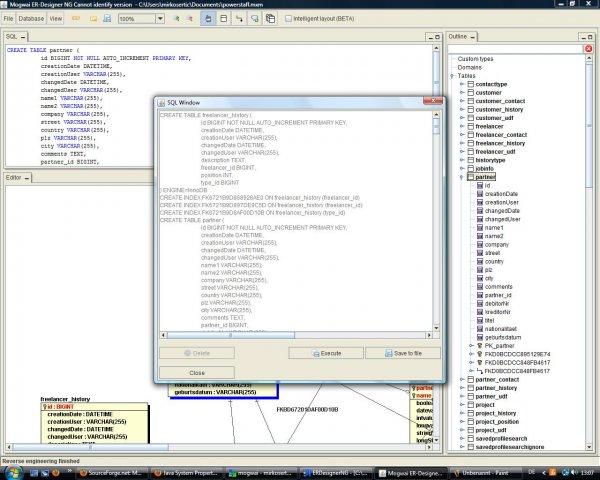Click 'geburtsdatum : VARCHAR(255)' row in diagram
The height and width of the screenshot is (480, 600).
pos(215,392)
